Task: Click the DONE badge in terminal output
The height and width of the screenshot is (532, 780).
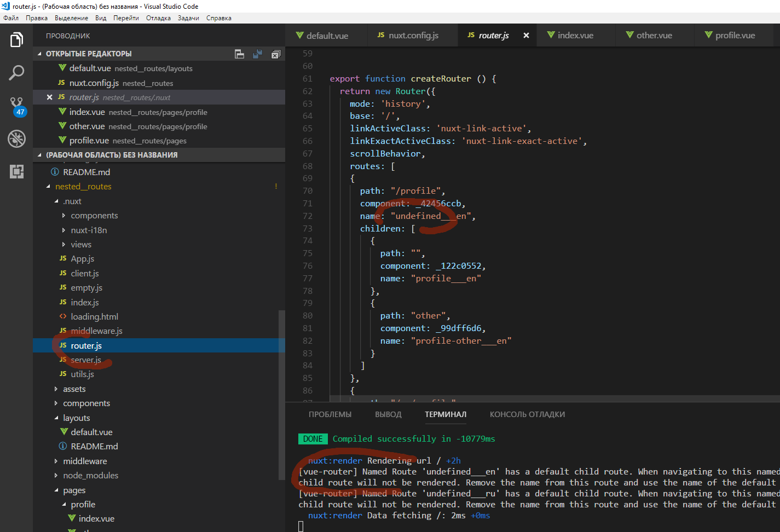Action: [313, 439]
